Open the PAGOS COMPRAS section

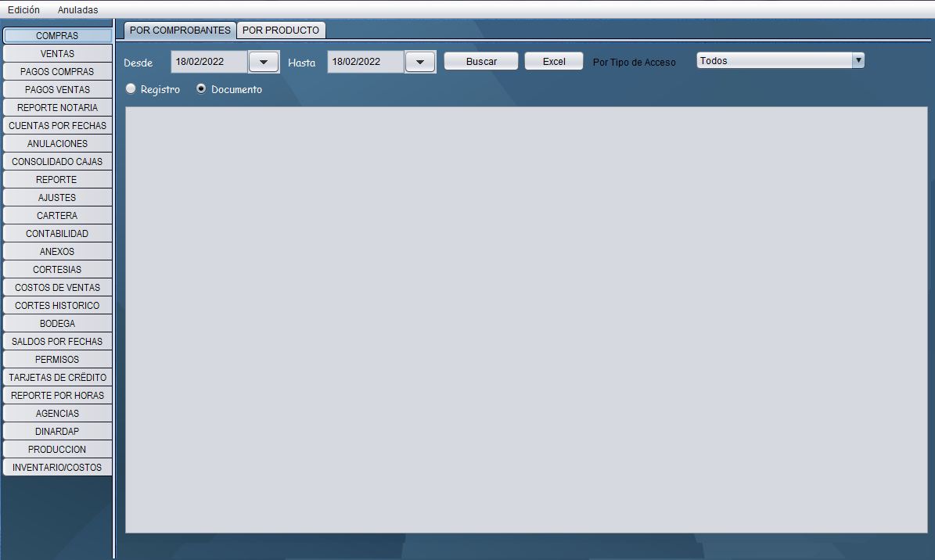57,71
